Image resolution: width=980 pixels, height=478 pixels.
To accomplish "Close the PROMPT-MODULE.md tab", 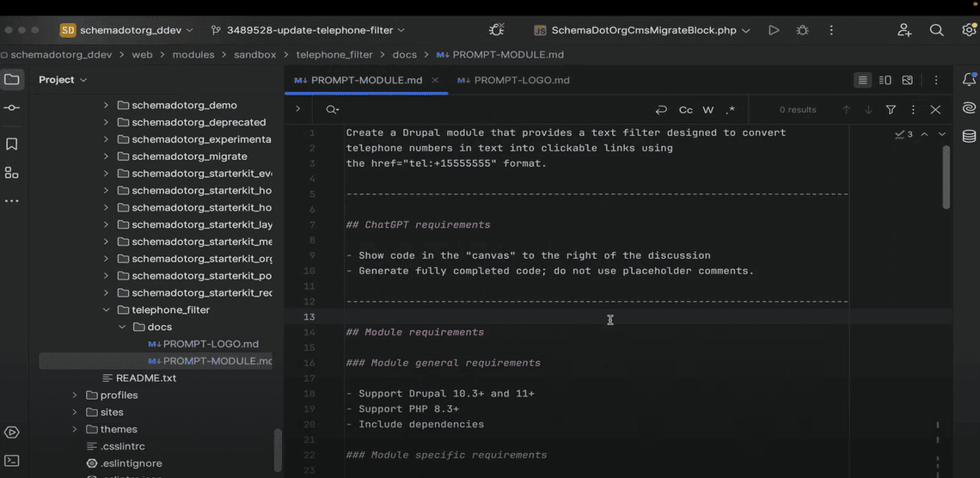I will [435, 80].
